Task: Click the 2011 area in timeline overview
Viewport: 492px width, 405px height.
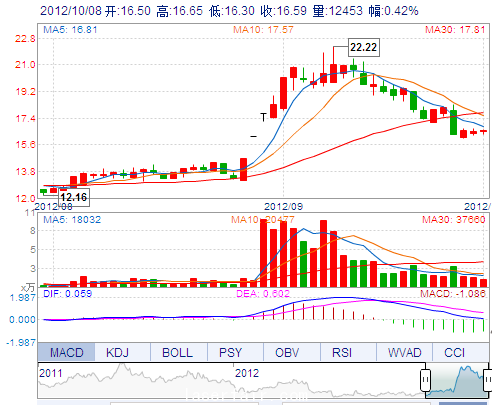Action: click(51, 373)
